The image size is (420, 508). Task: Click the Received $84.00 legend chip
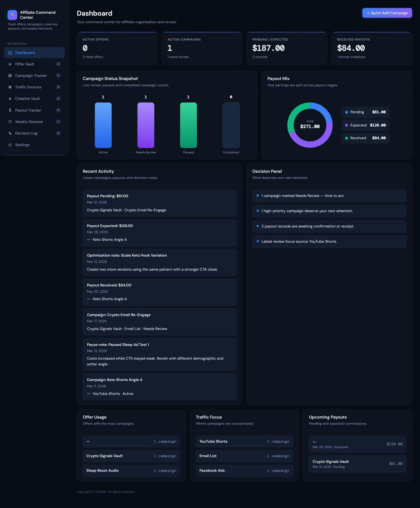click(x=365, y=138)
